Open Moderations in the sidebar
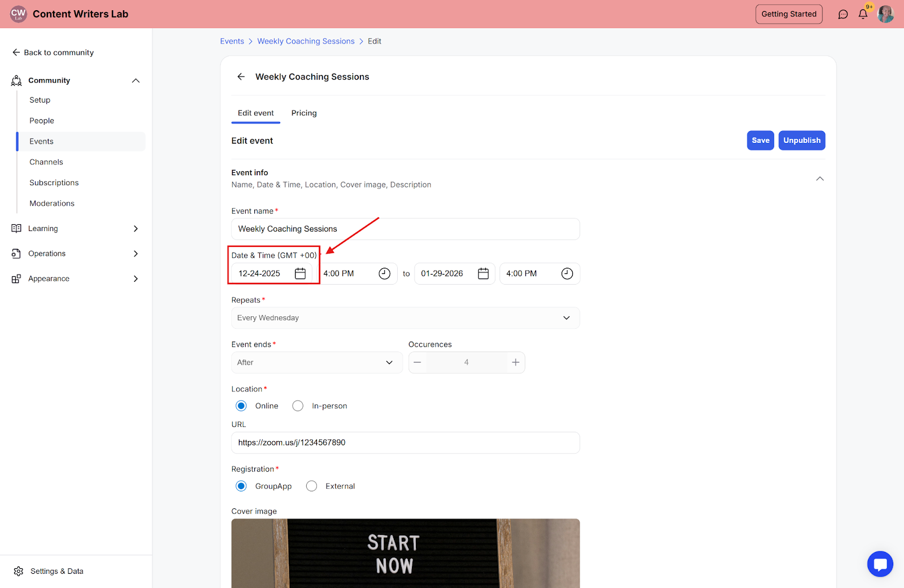The image size is (904, 588). [52, 203]
